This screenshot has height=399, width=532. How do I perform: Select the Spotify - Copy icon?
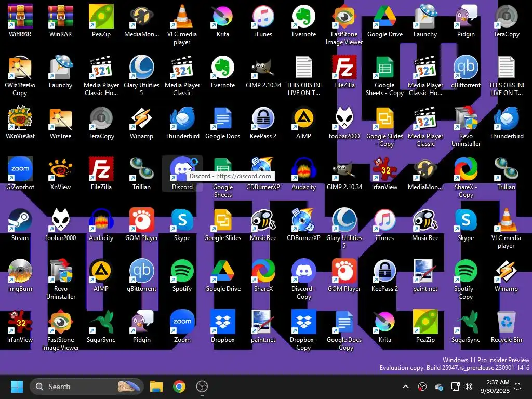(x=466, y=279)
